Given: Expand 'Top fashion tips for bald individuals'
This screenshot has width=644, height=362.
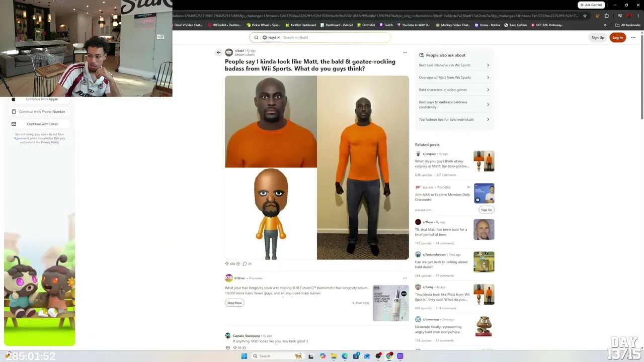Looking at the screenshot, I should tap(454, 119).
